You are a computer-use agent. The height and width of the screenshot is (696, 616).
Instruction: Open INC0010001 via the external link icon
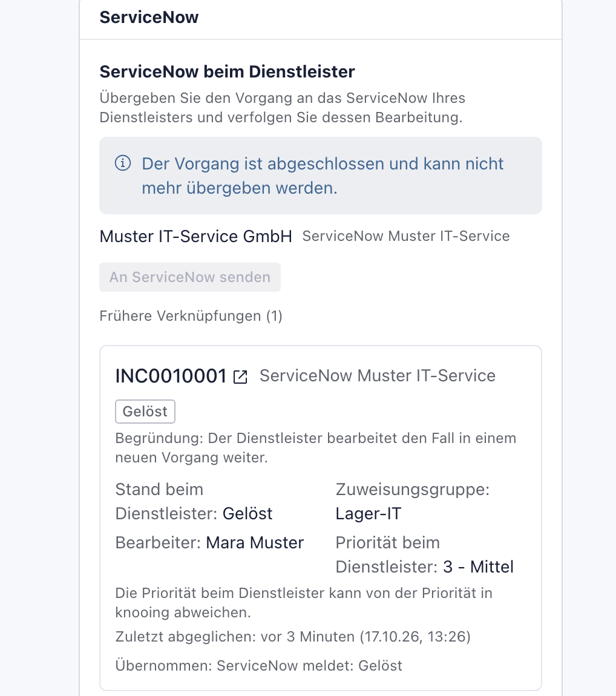click(240, 377)
